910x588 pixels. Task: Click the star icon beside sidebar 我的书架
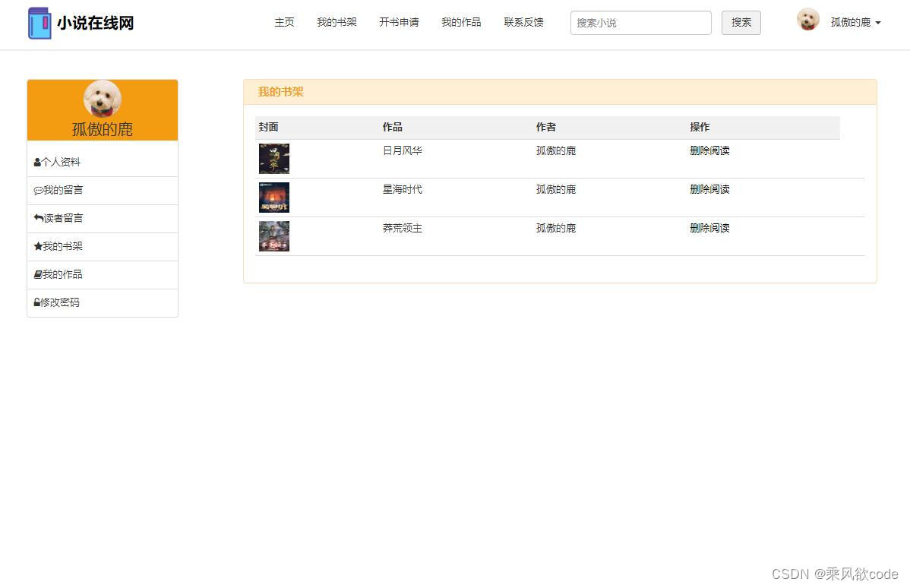38,246
